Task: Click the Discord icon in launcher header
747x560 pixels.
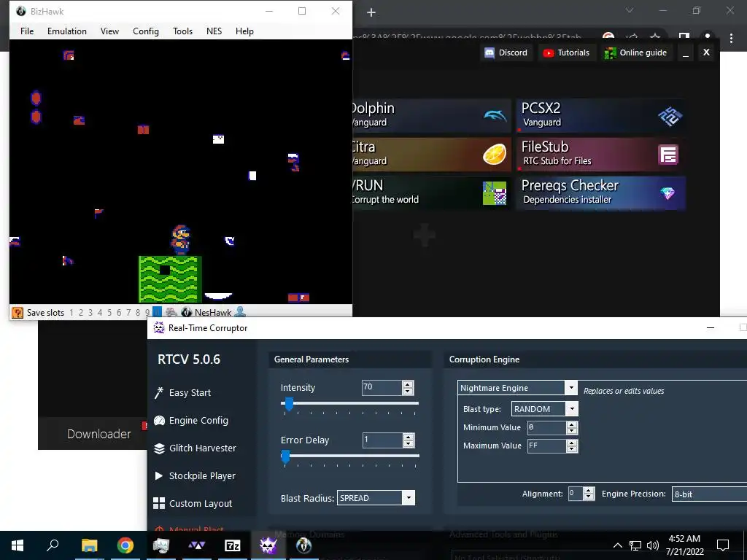Action: (x=489, y=52)
